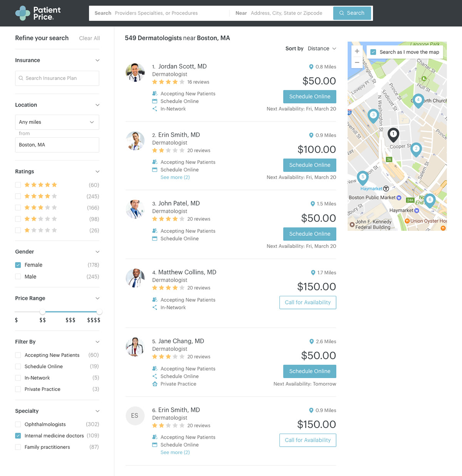
Task: Open See more (2) under second listing
Action: pyautogui.click(x=175, y=177)
